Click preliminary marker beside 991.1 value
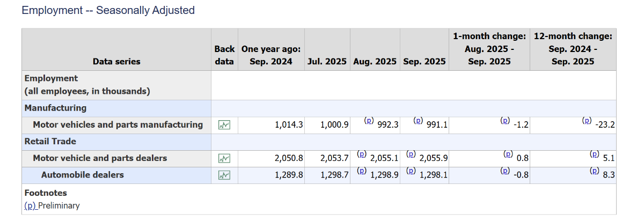644x221 pixels. 418,121
